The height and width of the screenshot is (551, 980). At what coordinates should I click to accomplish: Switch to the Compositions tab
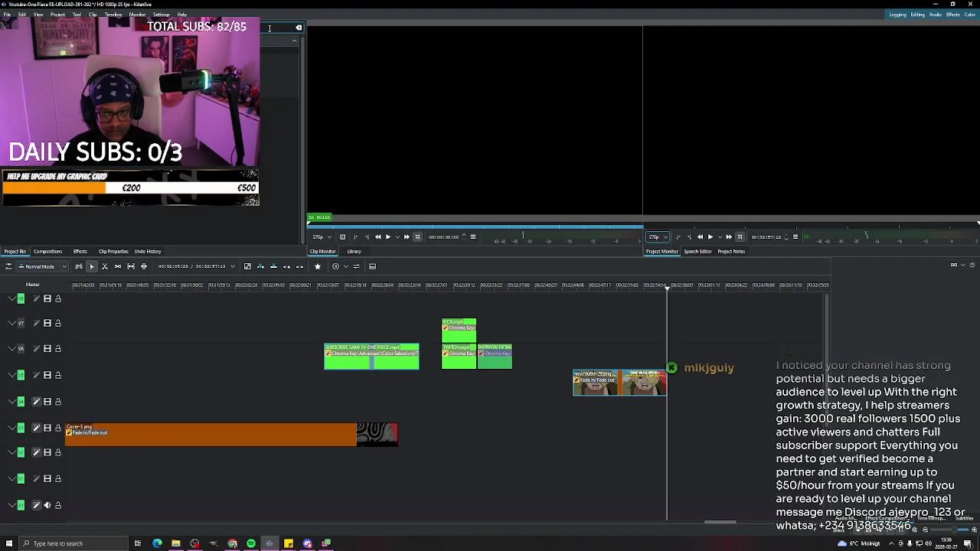click(x=47, y=251)
